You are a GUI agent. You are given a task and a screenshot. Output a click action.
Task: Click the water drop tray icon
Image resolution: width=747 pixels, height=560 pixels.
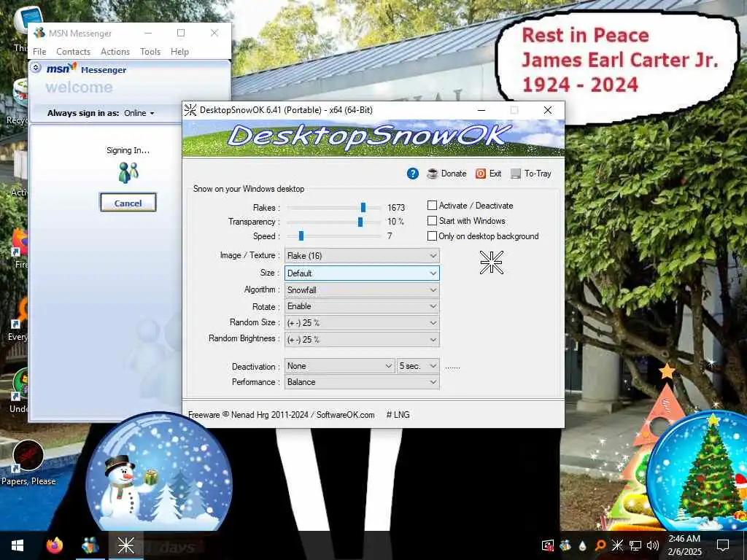(x=582, y=545)
